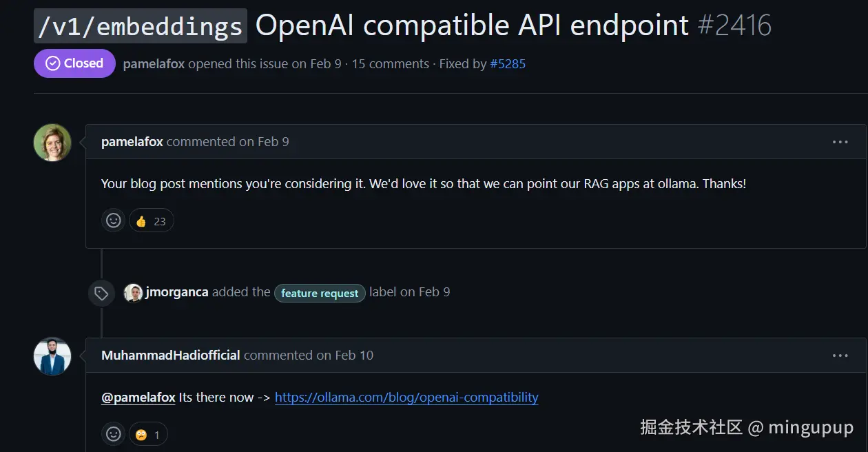Toggle the confused face reaction with 1 vote
The width and height of the screenshot is (868, 452).
click(148, 434)
